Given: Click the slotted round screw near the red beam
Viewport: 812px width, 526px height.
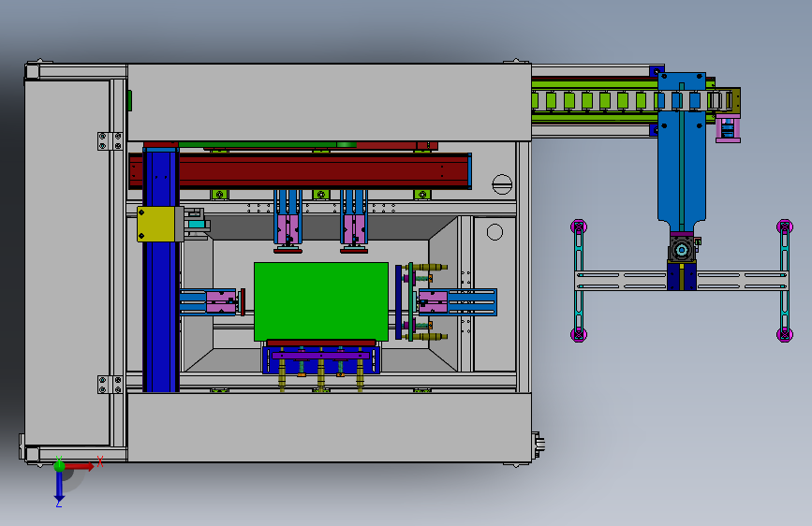Looking at the screenshot, I should click(x=502, y=184).
